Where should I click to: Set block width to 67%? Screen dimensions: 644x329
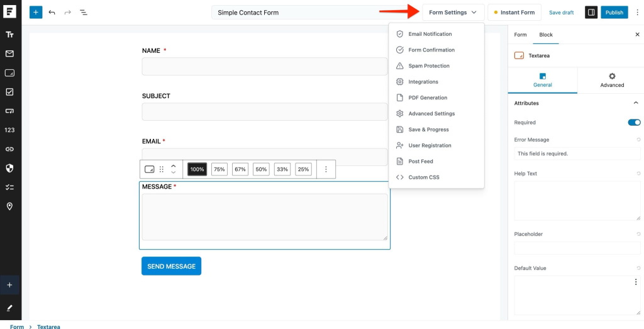240,169
